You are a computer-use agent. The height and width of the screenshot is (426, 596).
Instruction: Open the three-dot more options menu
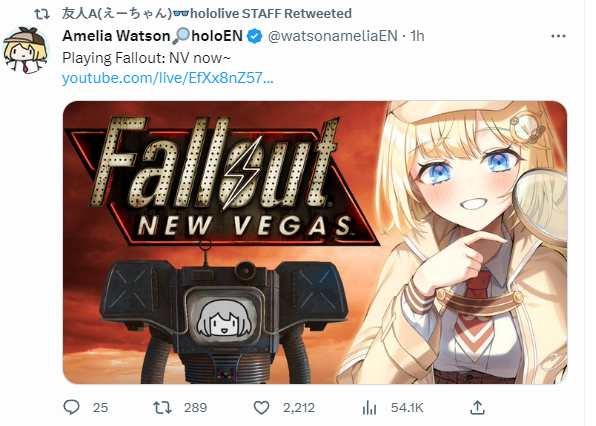(558, 36)
